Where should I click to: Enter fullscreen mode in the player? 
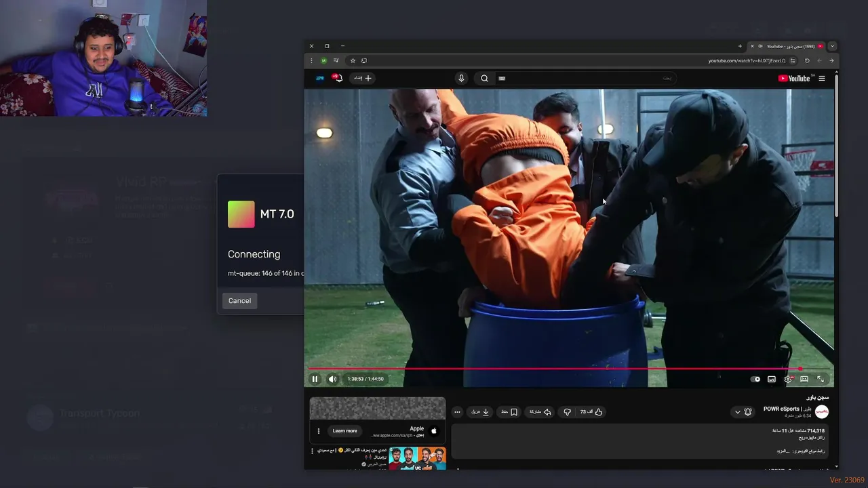point(821,379)
